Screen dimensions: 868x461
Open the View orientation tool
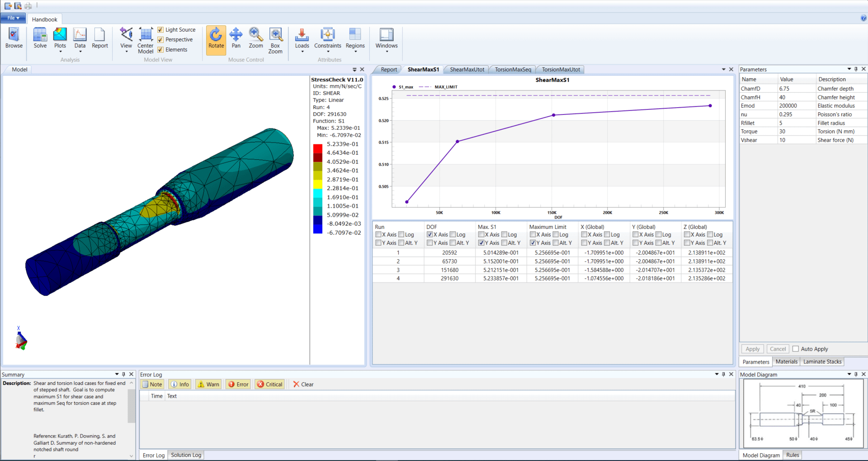click(x=126, y=38)
